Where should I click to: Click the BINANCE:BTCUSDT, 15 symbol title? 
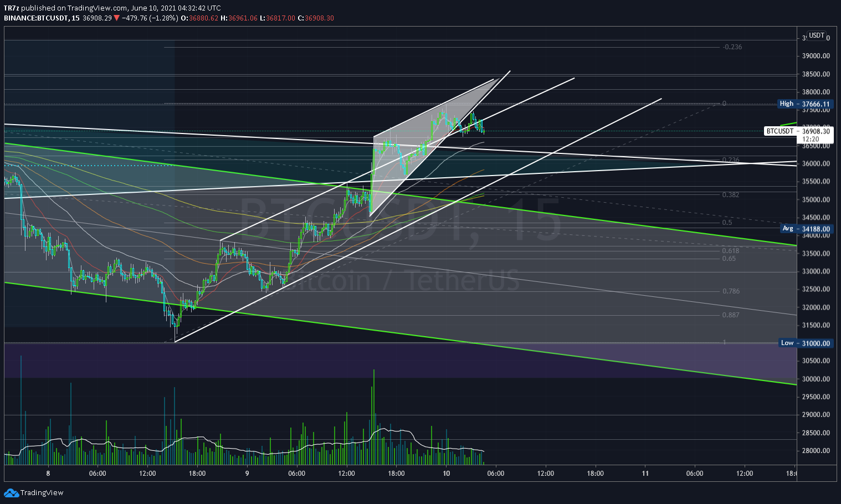tap(42, 18)
